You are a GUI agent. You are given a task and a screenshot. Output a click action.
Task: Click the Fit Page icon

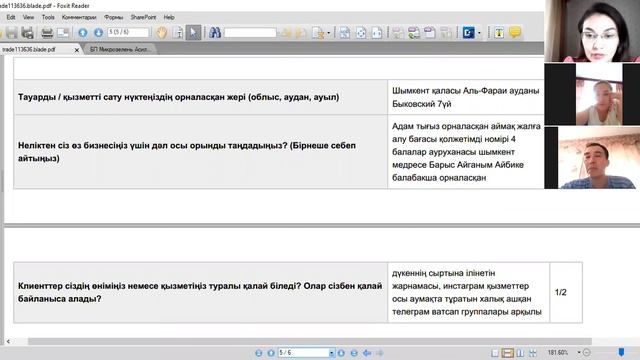(x=361, y=33)
